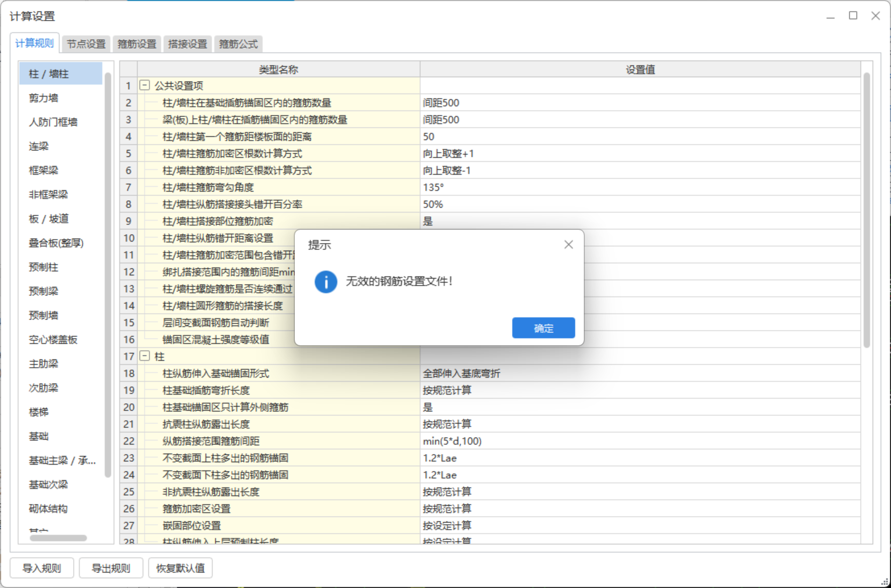Select 主肋梁 in the left list
The width and height of the screenshot is (891, 588).
61,364
